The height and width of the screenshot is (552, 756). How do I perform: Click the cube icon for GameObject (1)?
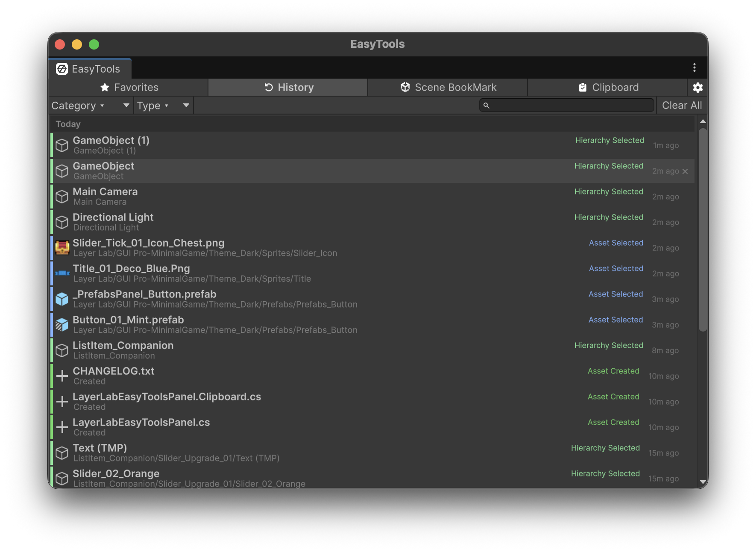click(62, 145)
